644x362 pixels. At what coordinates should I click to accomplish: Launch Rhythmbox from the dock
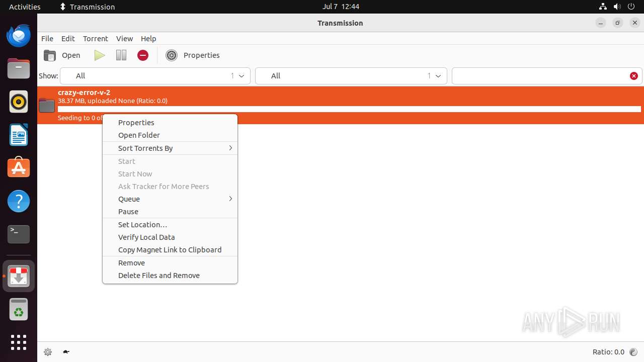(x=19, y=102)
